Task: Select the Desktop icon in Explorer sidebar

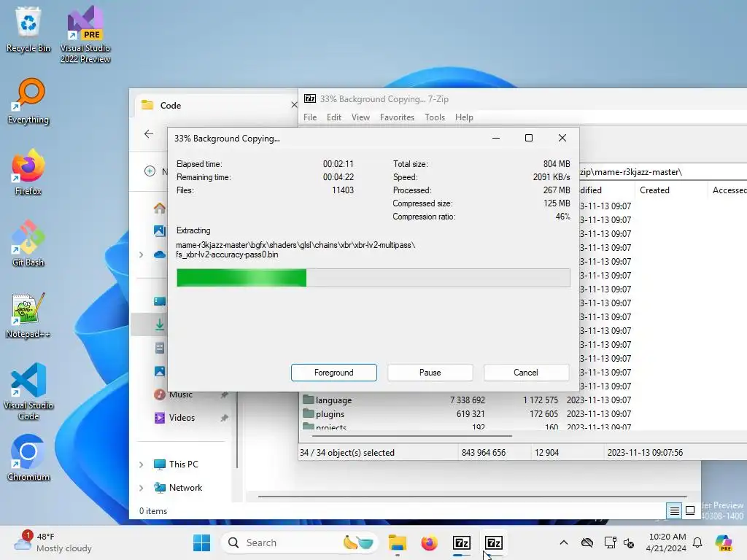Action: pos(160,301)
